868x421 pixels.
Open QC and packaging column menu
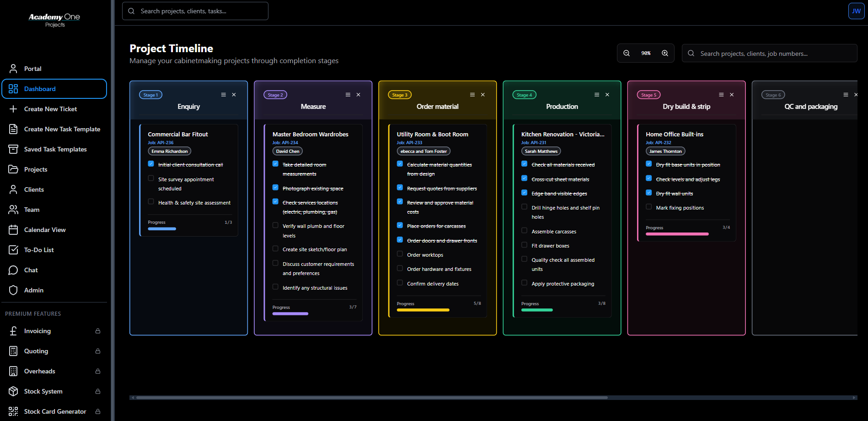coord(846,95)
